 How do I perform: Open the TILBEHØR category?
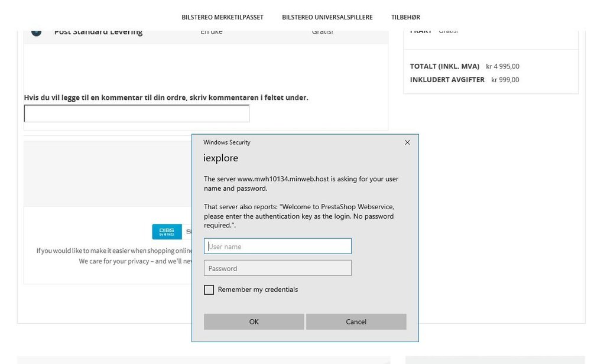tap(405, 17)
